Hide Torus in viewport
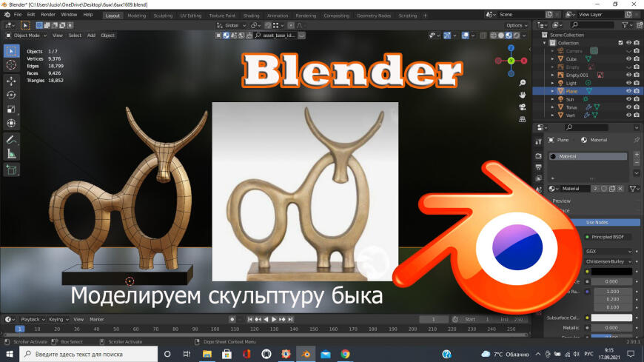 click(628, 107)
